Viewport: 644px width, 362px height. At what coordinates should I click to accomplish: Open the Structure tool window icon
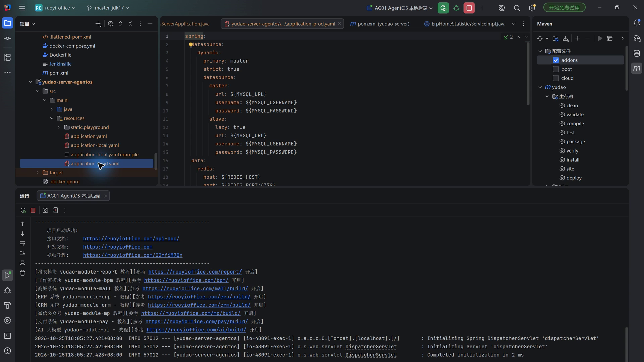(7, 57)
